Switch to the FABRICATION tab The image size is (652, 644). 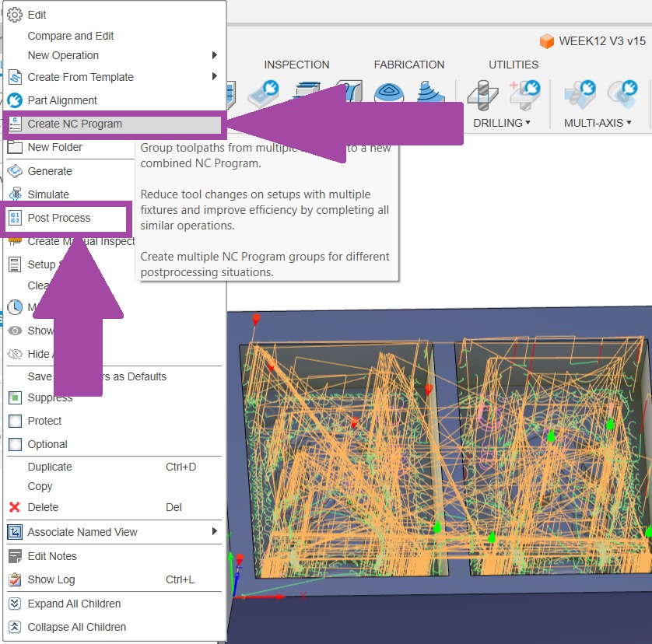point(409,65)
